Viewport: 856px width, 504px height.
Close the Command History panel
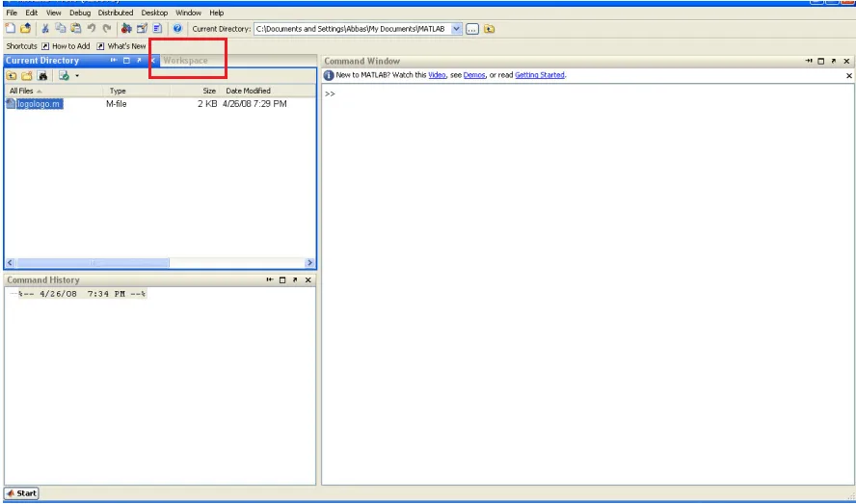coord(308,280)
